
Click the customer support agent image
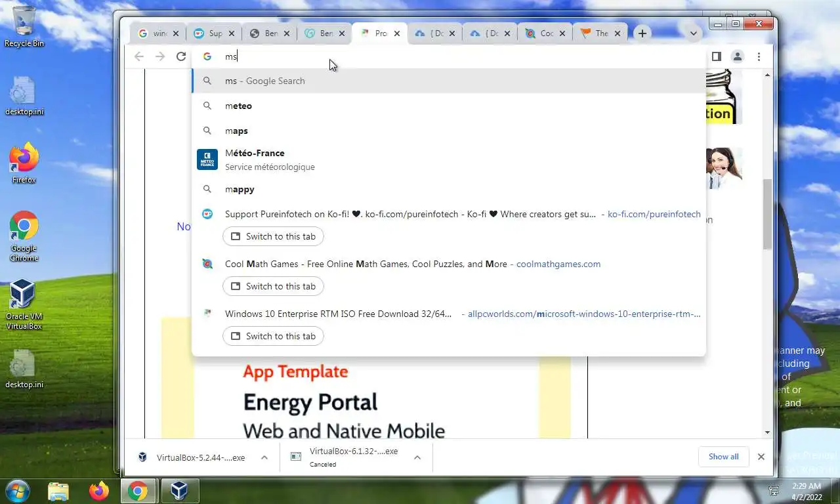(724, 168)
